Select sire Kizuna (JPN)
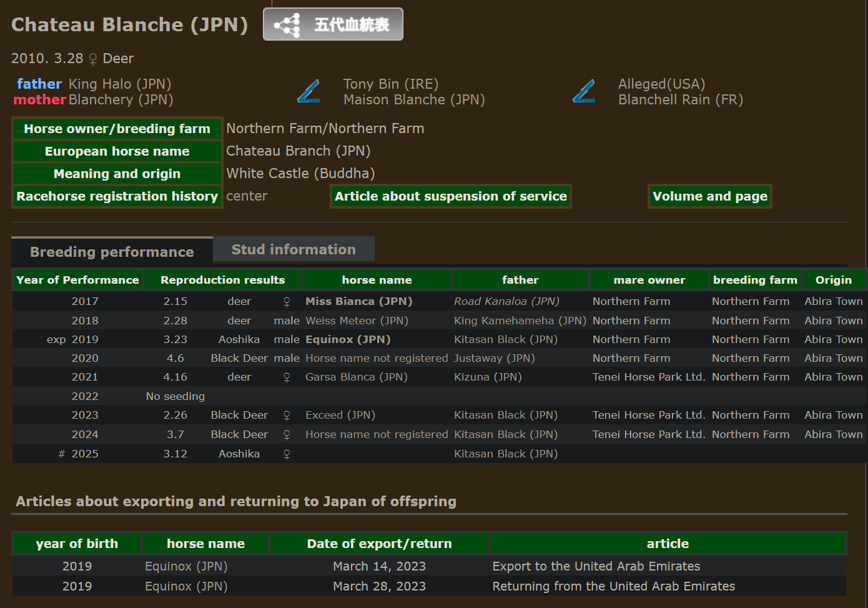This screenshot has width=868, height=608. (x=488, y=377)
